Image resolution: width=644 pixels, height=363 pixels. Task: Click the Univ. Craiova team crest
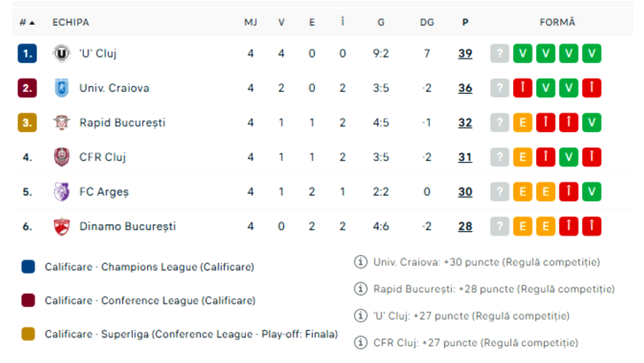click(61, 89)
